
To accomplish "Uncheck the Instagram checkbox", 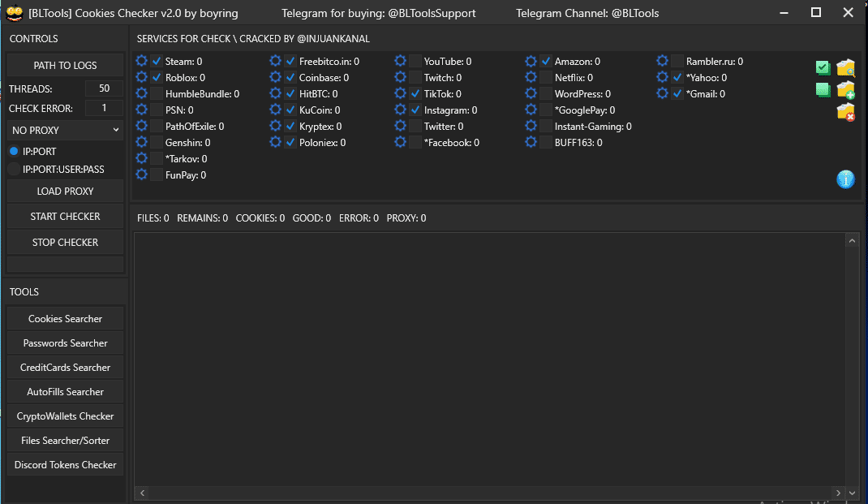I will click(x=415, y=110).
